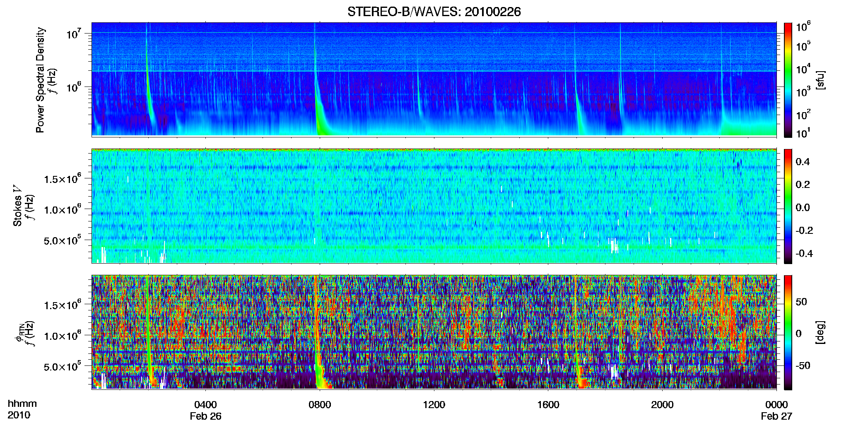The width and height of the screenshot is (868, 447).
Task: Click the 10^5 label on the sfu color bar
Action: (x=803, y=46)
